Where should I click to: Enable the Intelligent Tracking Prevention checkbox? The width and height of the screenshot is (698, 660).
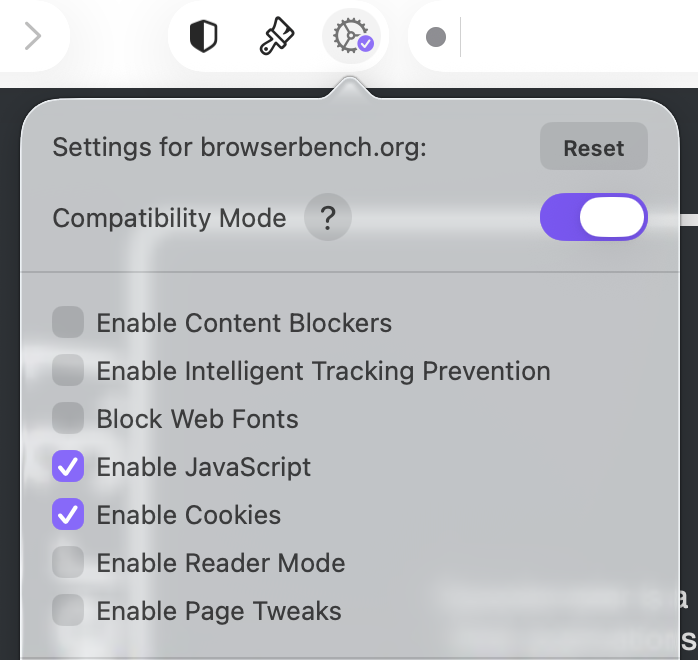[68, 371]
